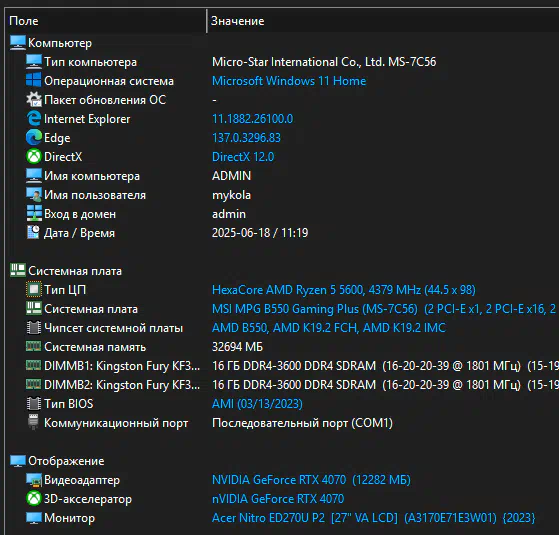Select the Имя компьютера label
The height and width of the screenshot is (535, 559).
point(92,176)
